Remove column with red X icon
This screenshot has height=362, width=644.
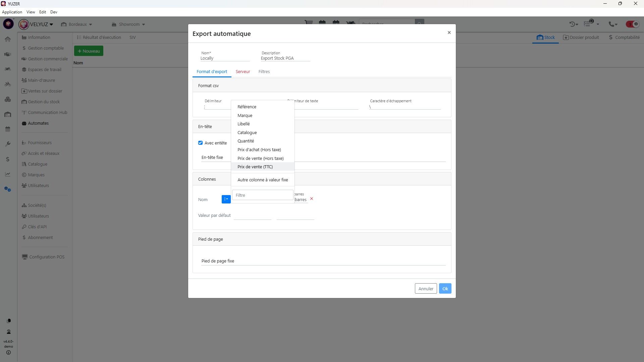[x=312, y=199]
